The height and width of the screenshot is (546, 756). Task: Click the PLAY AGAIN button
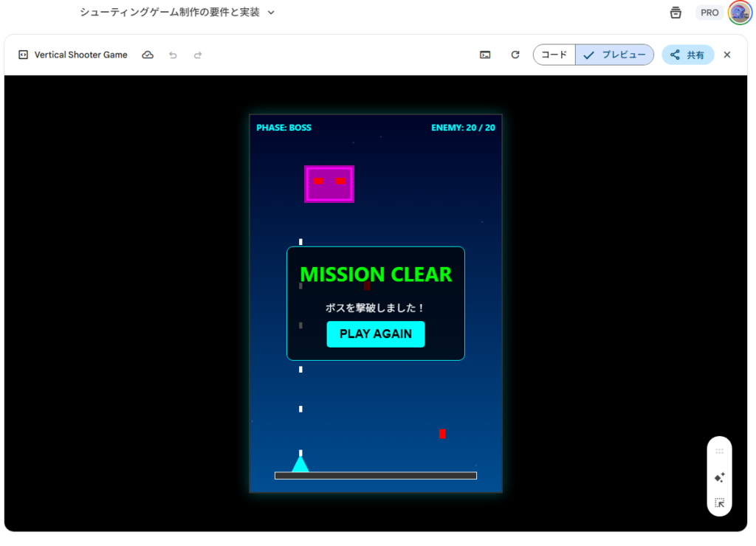[x=376, y=334]
